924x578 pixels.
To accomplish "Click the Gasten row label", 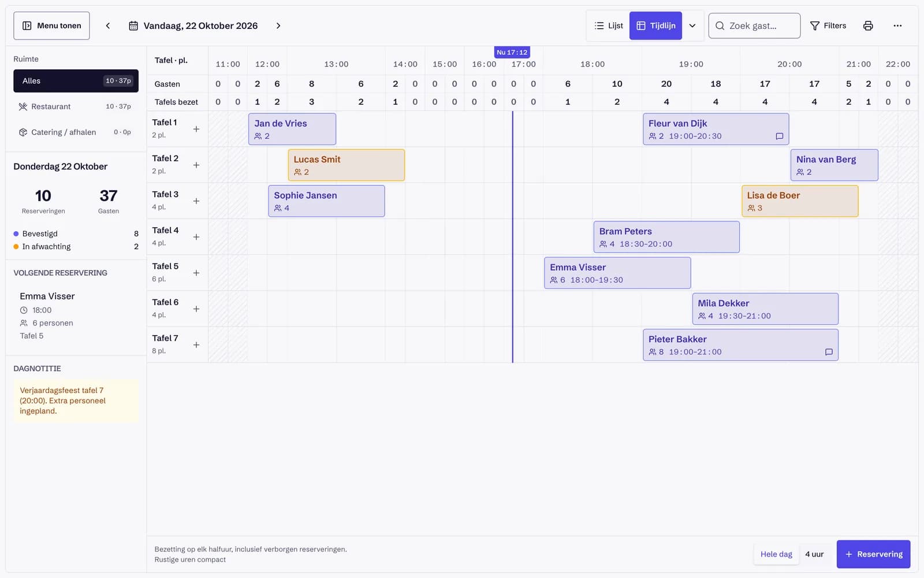I will pyautogui.click(x=167, y=84).
